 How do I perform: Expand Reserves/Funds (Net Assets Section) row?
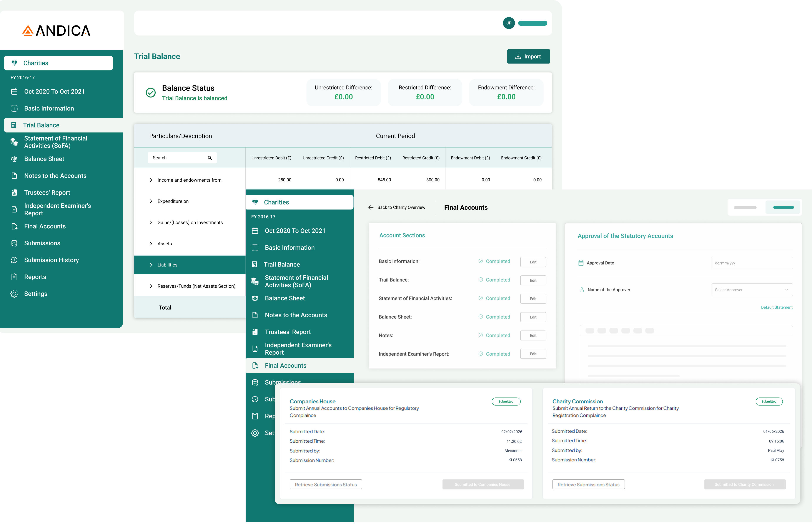click(x=151, y=286)
